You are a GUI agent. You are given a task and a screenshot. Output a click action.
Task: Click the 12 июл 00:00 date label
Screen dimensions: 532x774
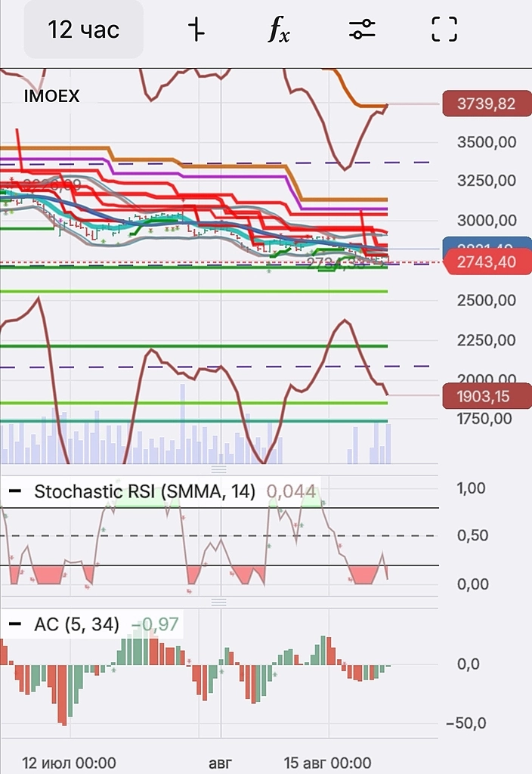tap(69, 763)
